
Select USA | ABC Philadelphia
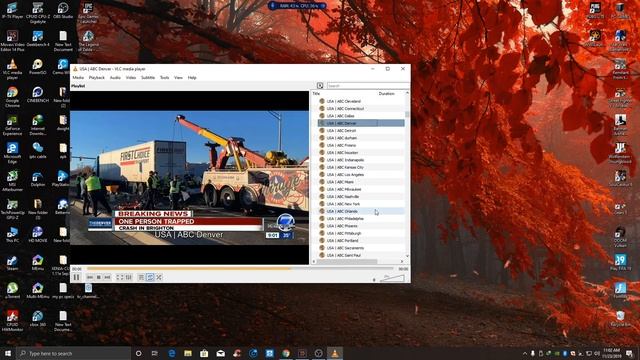(x=361, y=219)
